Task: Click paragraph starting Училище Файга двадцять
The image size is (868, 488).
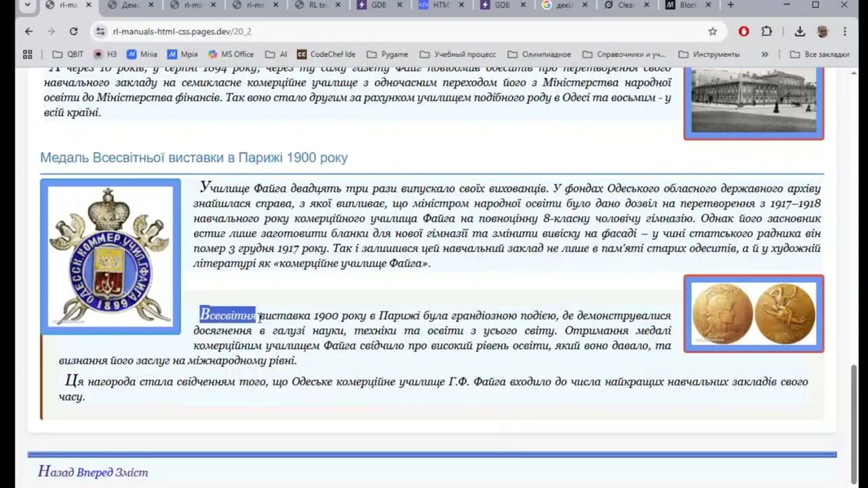Action: pos(507,225)
